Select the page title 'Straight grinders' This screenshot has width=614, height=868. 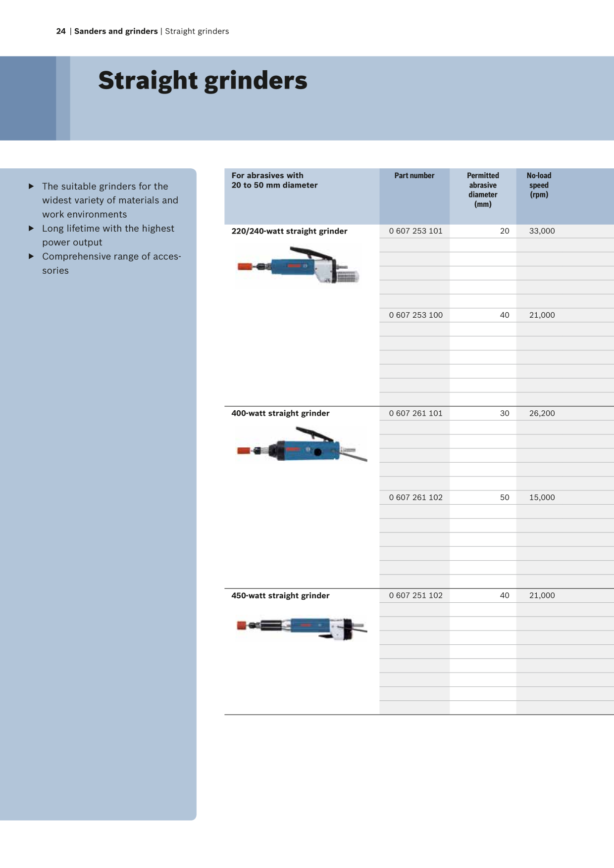click(203, 81)
